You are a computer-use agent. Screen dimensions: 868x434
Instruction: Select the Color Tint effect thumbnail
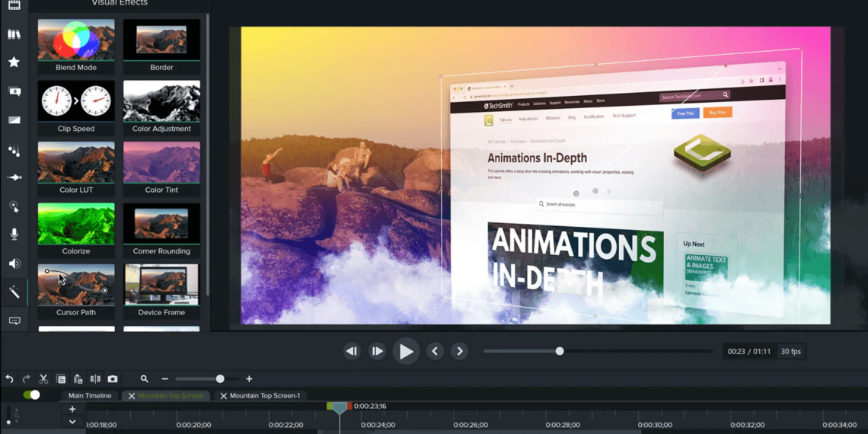click(161, 169)
